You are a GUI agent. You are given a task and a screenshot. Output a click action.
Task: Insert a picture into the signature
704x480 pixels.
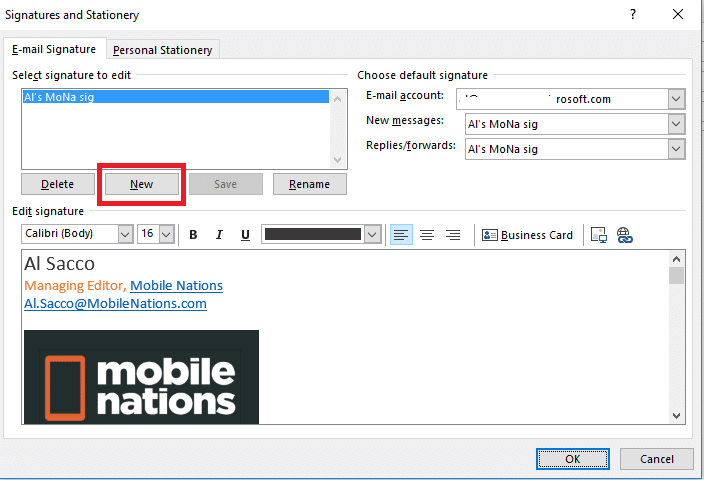pyautogui.click(x=599, y=235)
